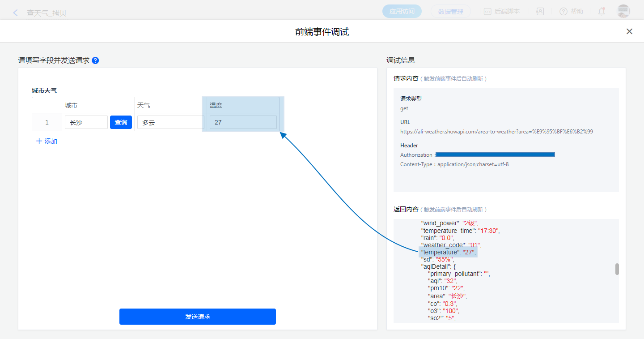The width and height of the screenshot is (644, 339).
Task: Click the back arrow beside 查天气_拷贝
Action: (x=16, y=13)
